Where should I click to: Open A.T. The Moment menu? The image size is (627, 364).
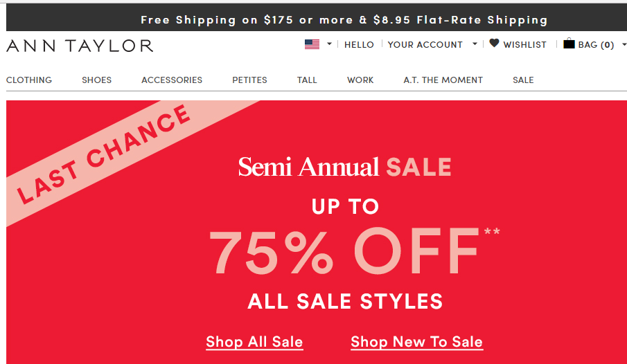pos(443,80)
